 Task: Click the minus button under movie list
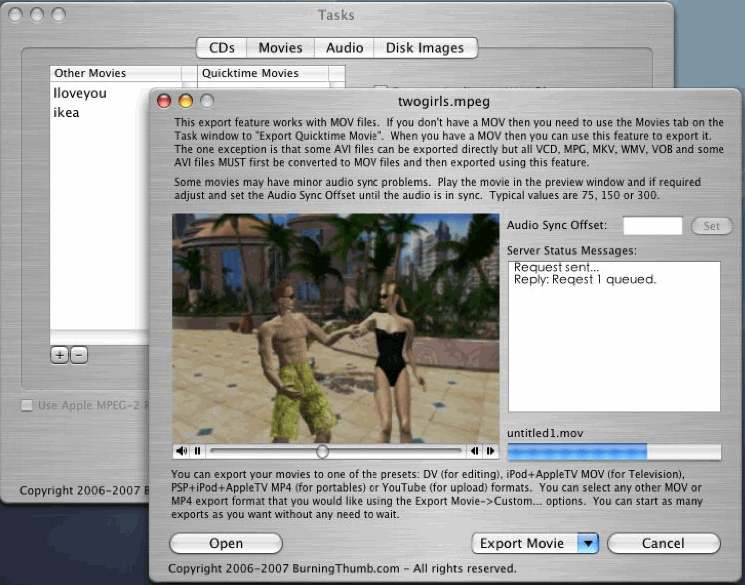(79, 355)
